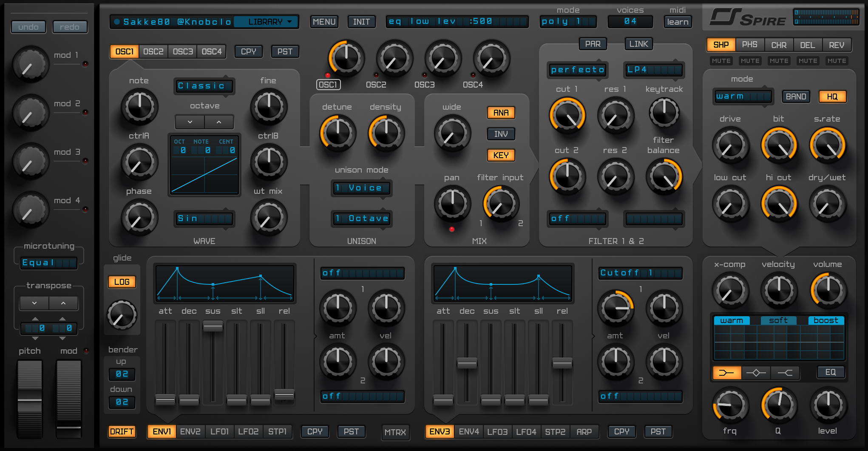Open the unison mode dropdown showing 1 Voice
Image resolution: width=868 pixels, height=451 pixels.
[x=361, y=188]
